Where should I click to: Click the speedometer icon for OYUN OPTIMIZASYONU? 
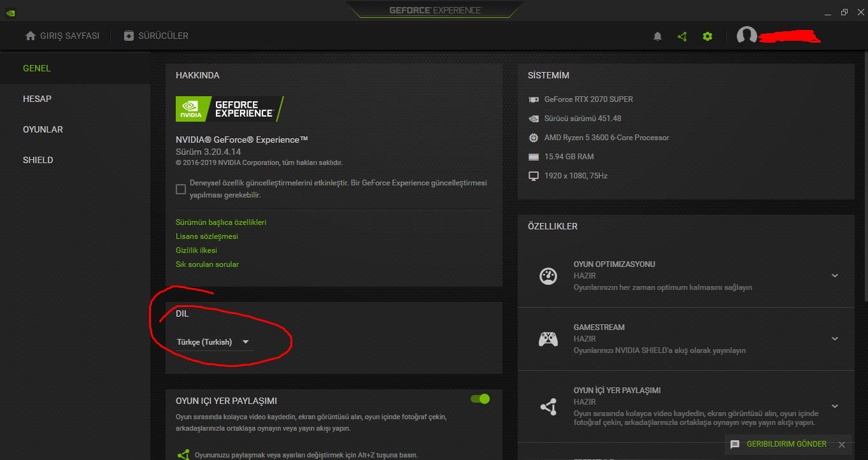[548, 276]
